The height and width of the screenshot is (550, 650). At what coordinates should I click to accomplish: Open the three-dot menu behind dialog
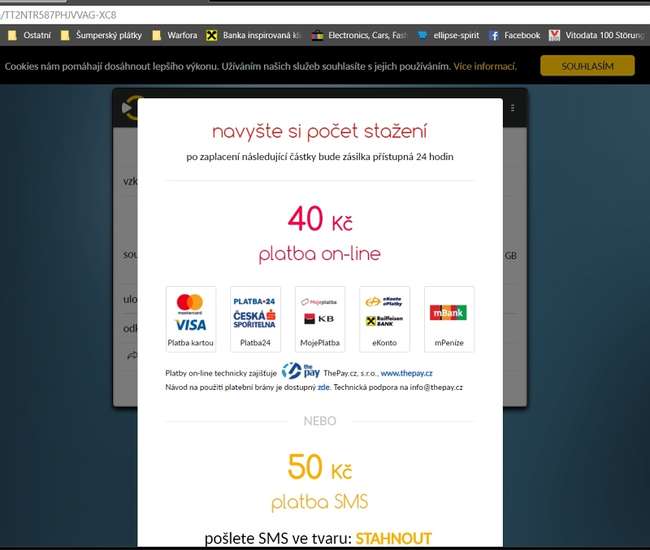[x=513, y=108]
